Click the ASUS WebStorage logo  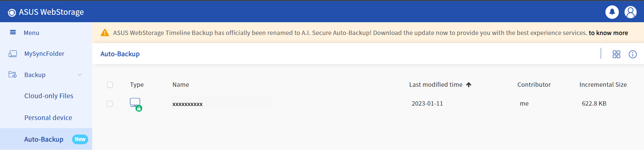click(x=12, y=12)
